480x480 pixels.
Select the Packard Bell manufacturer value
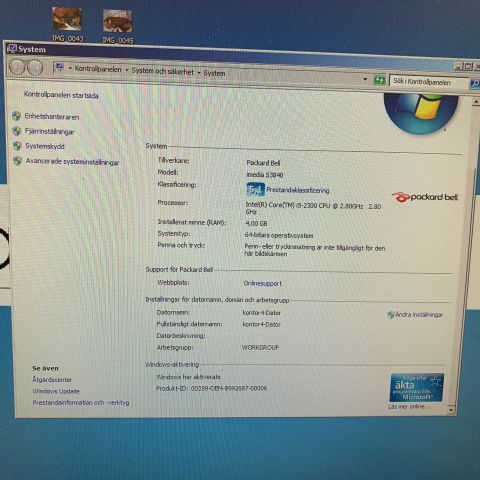click(x=263, y=163)
